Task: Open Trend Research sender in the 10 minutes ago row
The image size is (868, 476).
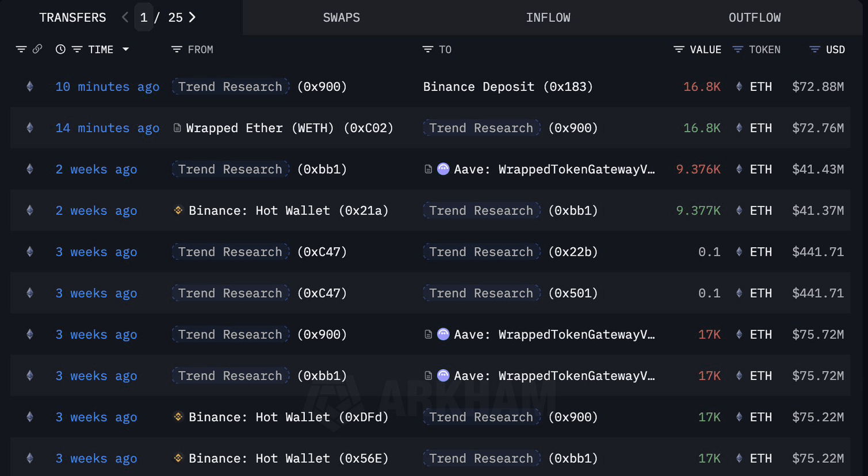Action: pyautogui.click(x=230, y=87)
